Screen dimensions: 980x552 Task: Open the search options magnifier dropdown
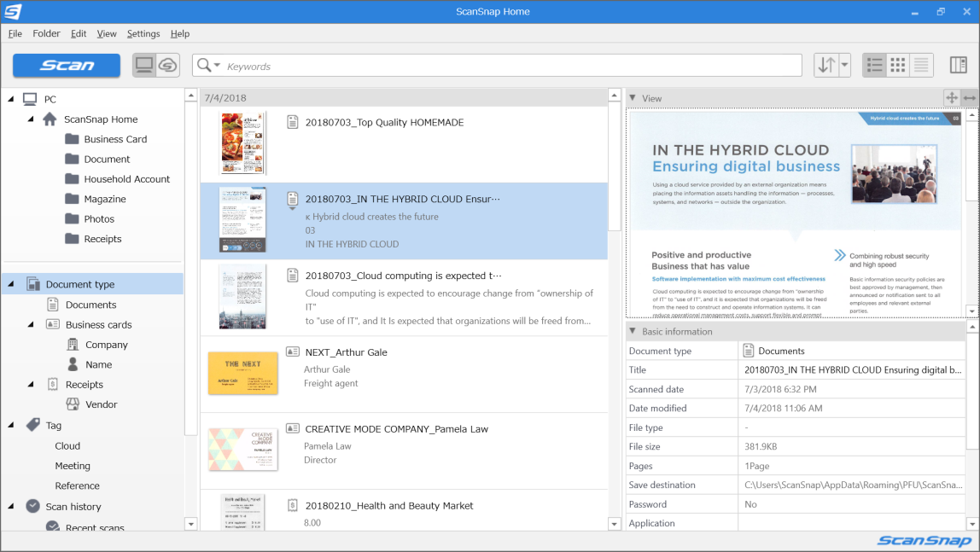coord(207,66)
